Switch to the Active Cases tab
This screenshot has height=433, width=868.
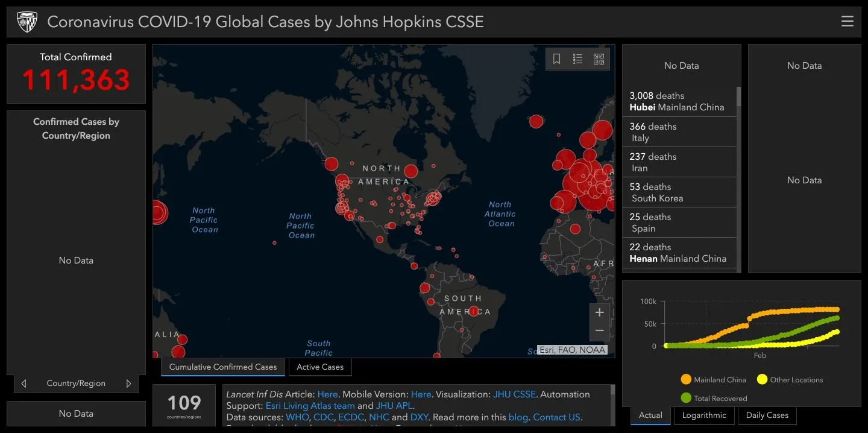click(x=320, y=367)
